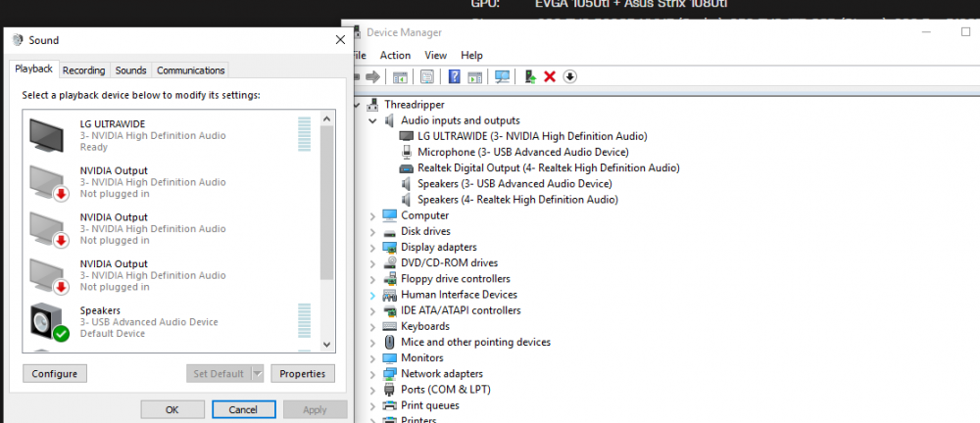Open the Help menu in Device Manager

[472, 55]
